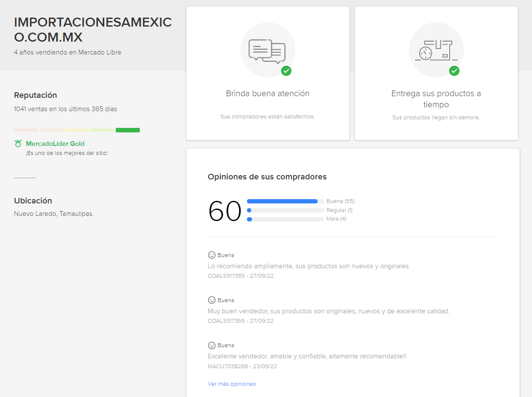
Task: Click the seller name IMPORTACIONESAMEXICO.COM.MX heading
Action: tap(93, 30)
